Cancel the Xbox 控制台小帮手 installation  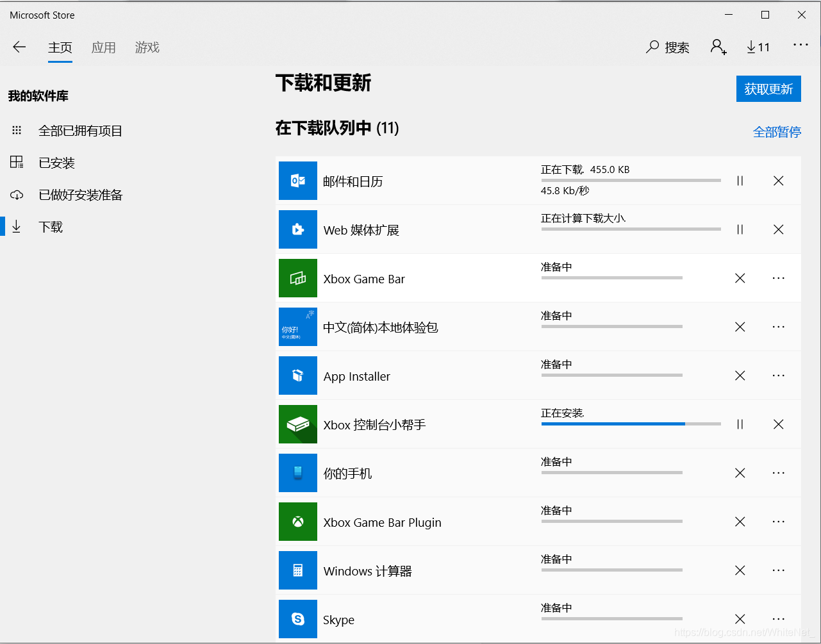779,424
